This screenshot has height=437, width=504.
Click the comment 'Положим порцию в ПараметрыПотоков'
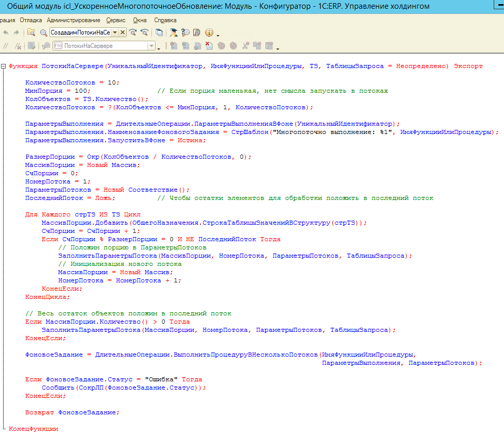tap(132, 247)
